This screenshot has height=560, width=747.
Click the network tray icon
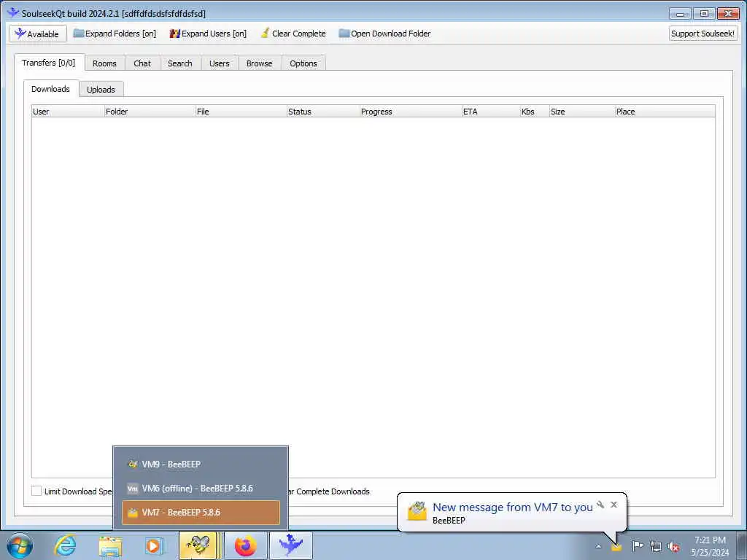click(656, 547)
